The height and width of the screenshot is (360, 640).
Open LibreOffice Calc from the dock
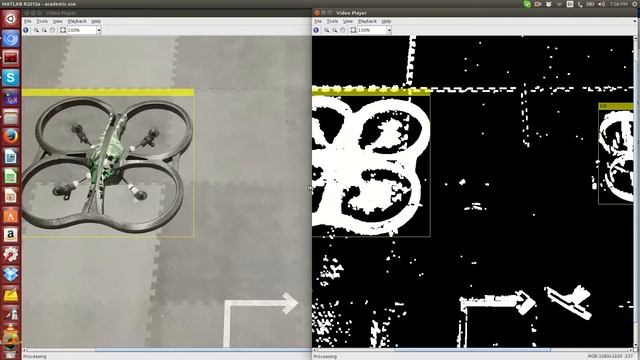pos(11,176)
